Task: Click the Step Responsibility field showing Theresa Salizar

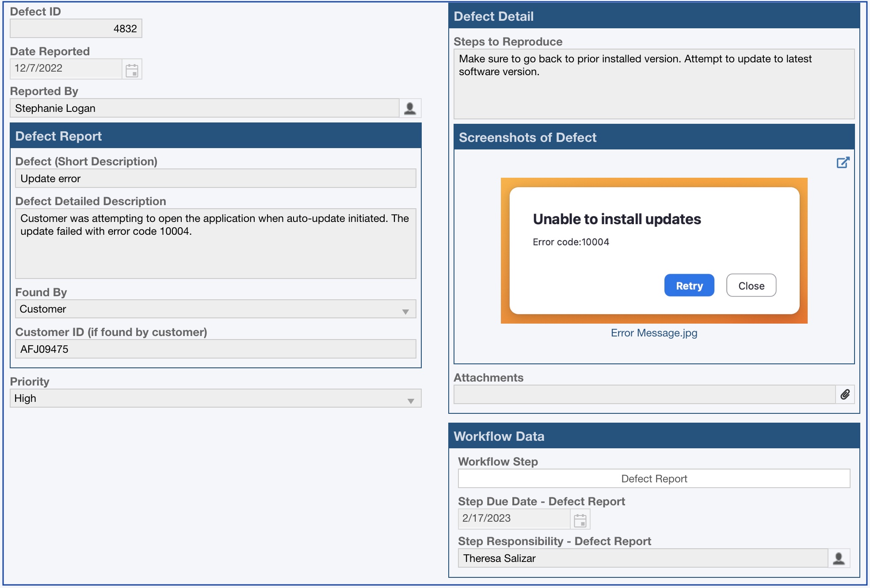Action: (641, 558)
